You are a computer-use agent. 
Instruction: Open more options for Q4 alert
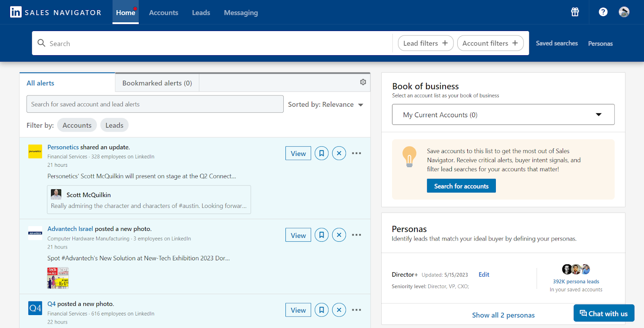click(x=356, y=310)
